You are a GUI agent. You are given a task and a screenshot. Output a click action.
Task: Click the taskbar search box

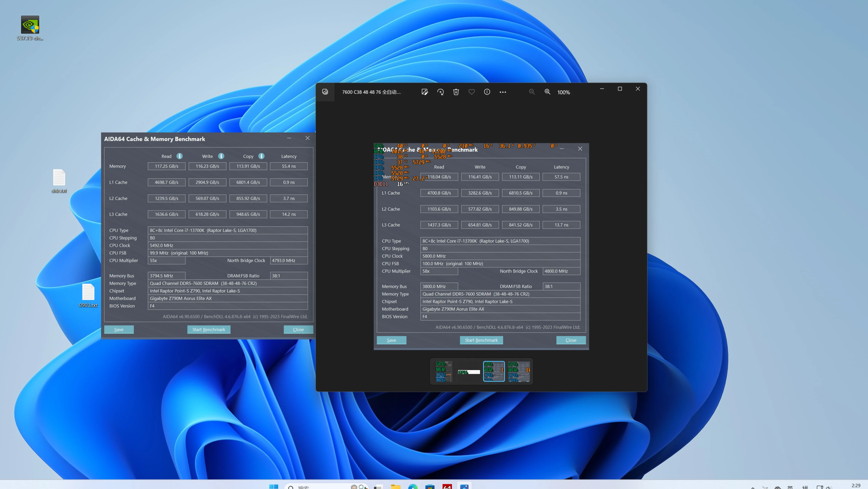point(326,487)
